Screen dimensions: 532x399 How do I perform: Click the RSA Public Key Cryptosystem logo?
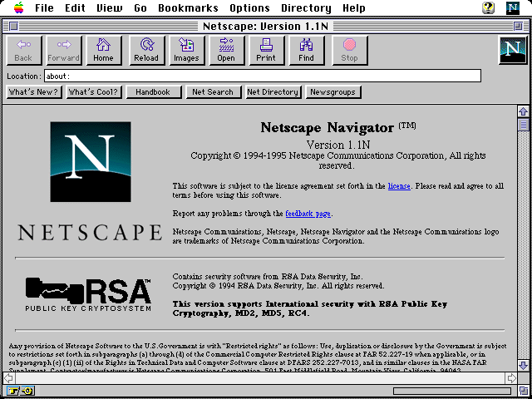pyautogui.click(x=88, y=294)
